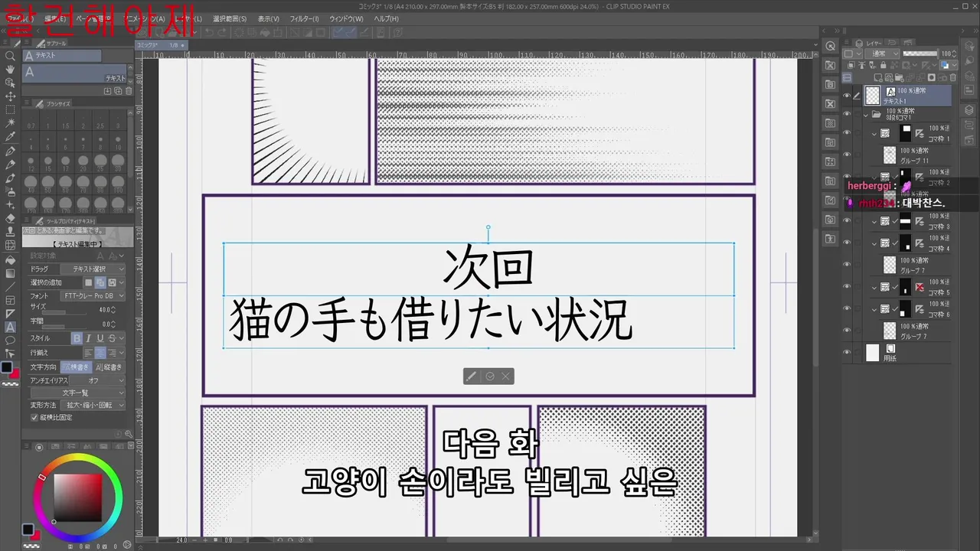
Task: Switch to the レイヤー panel tab
Action: (x=867, y=44)
